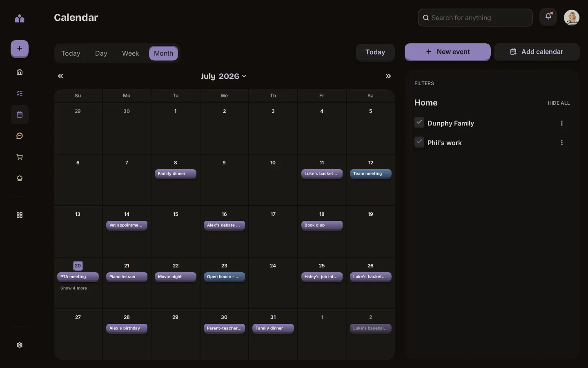This screenshot has width=588, height=368.
Task: Open Haley's job interview event on July 25
Action: pos(322,277)
